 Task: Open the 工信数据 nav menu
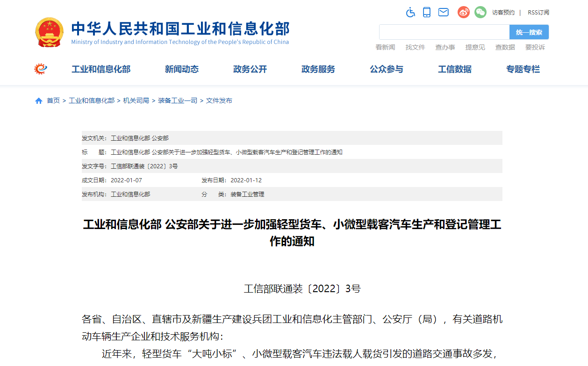pos(455,69)
